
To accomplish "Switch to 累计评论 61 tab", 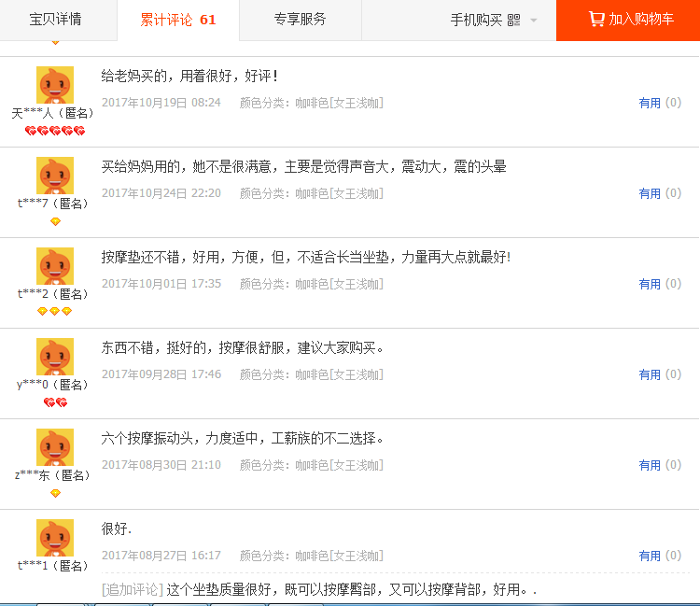I will click(178, 20).
